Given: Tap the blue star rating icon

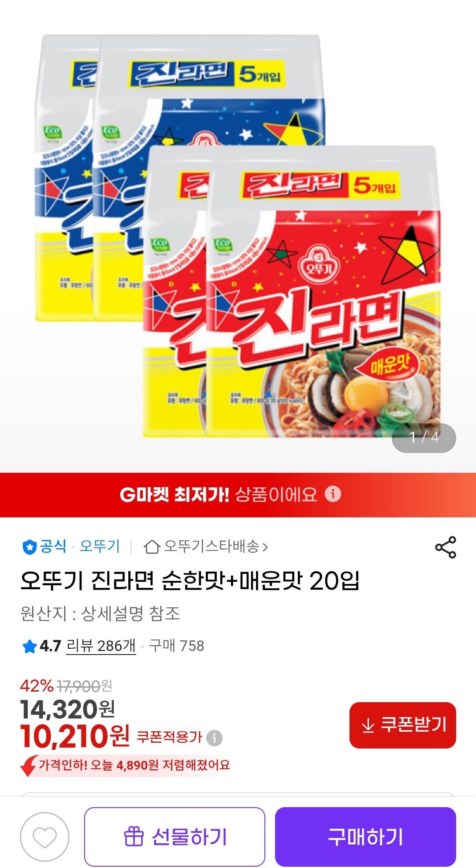Looking at the screenshot, I should tap(29, 647).
